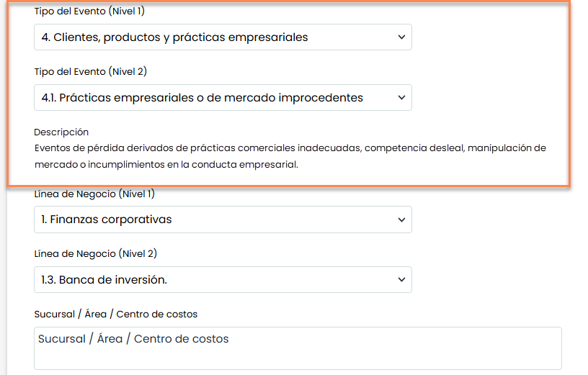Image resolution: width=588 pixels, height=375 pixels.
Task: Open the '1. Finanzas corporativas' dropdown
Action: [x=216, y=220]
